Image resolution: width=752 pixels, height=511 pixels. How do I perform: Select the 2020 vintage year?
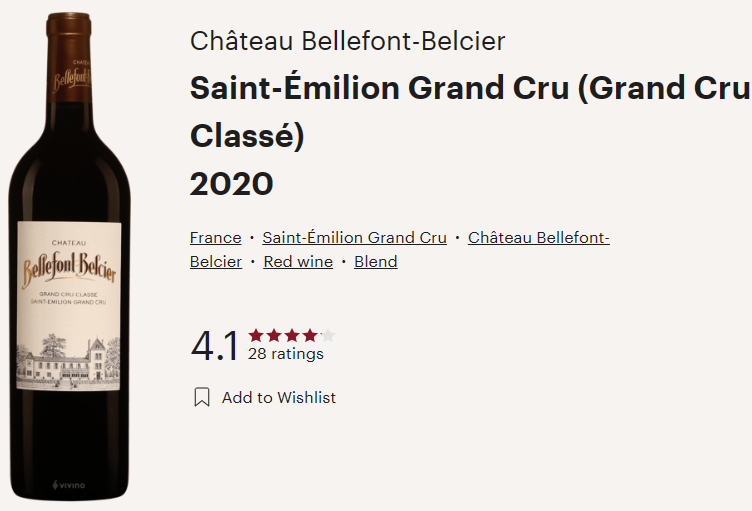[231, 184]
